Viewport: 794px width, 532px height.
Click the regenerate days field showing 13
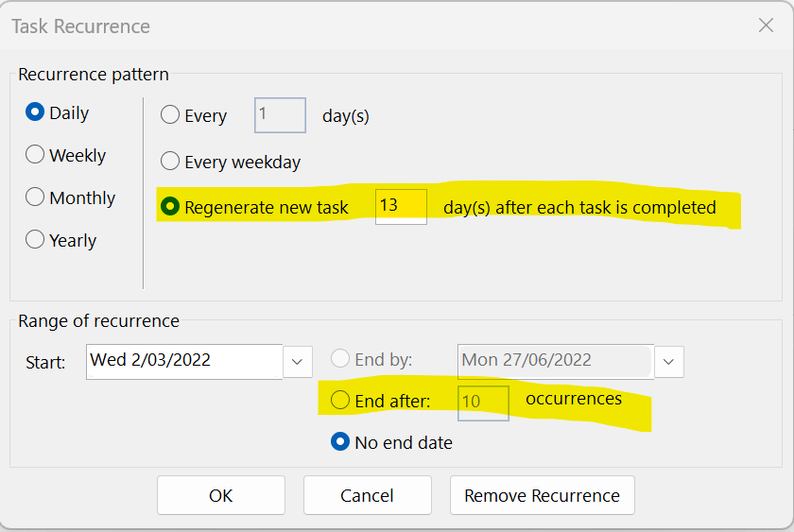coord(401,207)
